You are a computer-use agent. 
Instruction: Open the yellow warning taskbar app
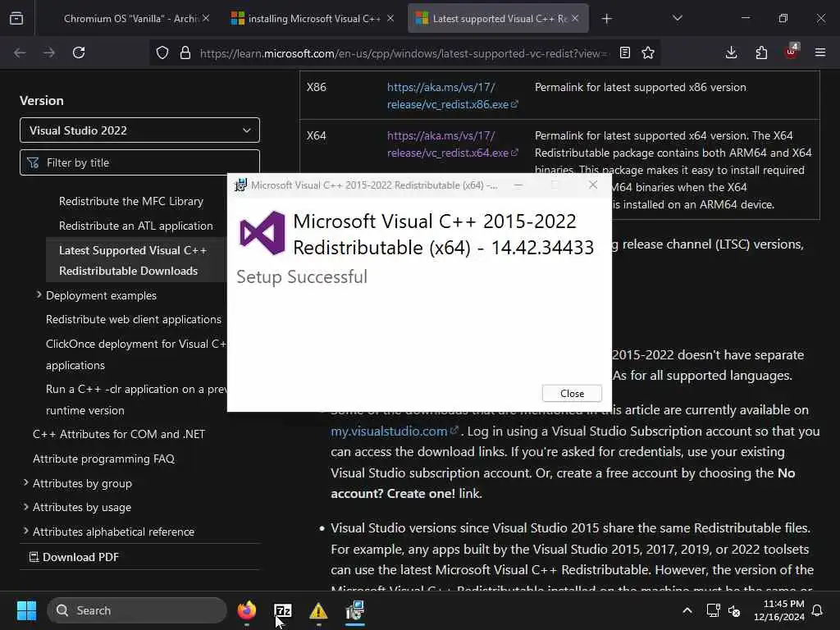[318, 610]
